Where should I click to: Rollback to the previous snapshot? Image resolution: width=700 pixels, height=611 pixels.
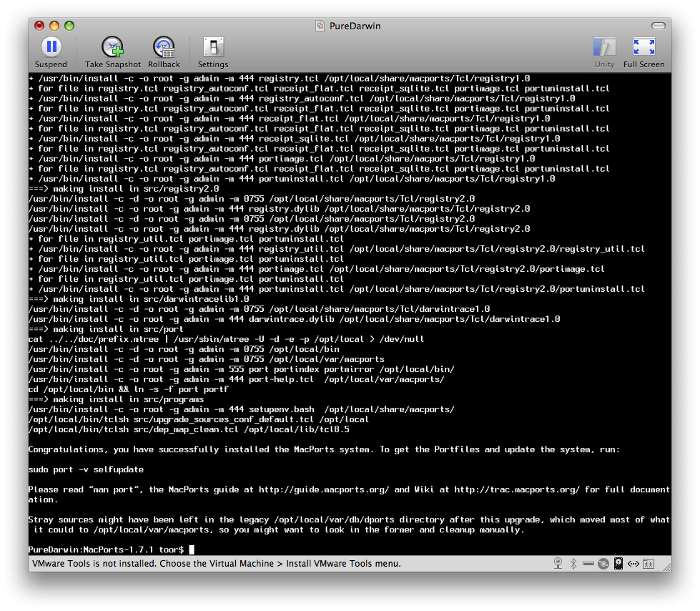click(164, 52)
